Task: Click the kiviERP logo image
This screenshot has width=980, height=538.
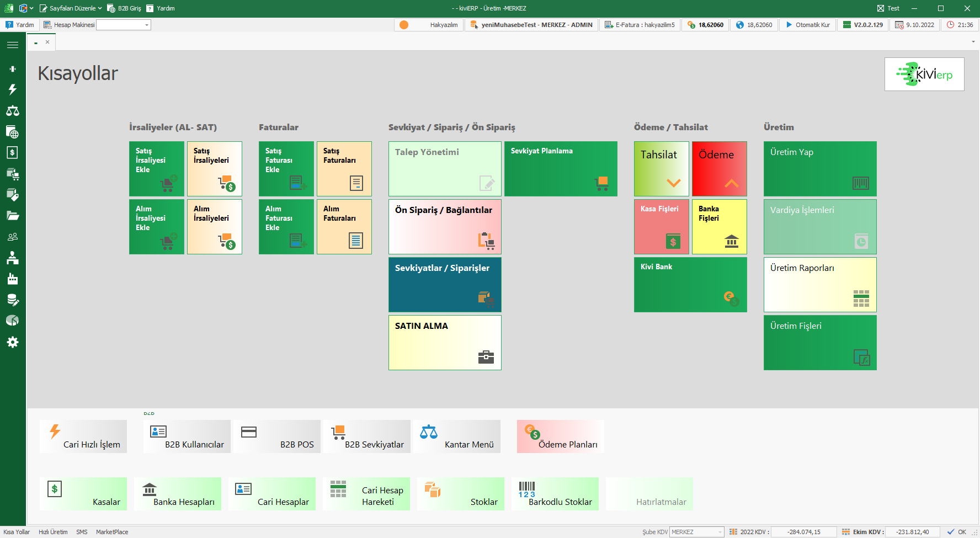Action: (924, 74)
